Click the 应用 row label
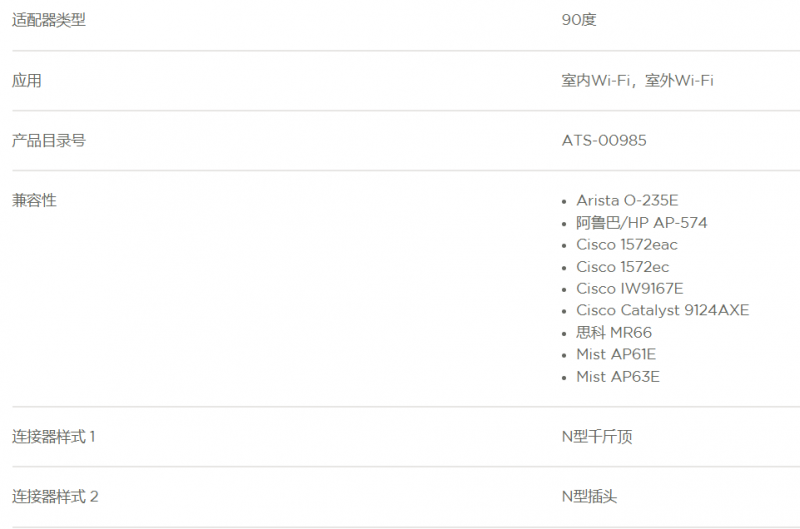800x529 pixels. click(27, 80)
